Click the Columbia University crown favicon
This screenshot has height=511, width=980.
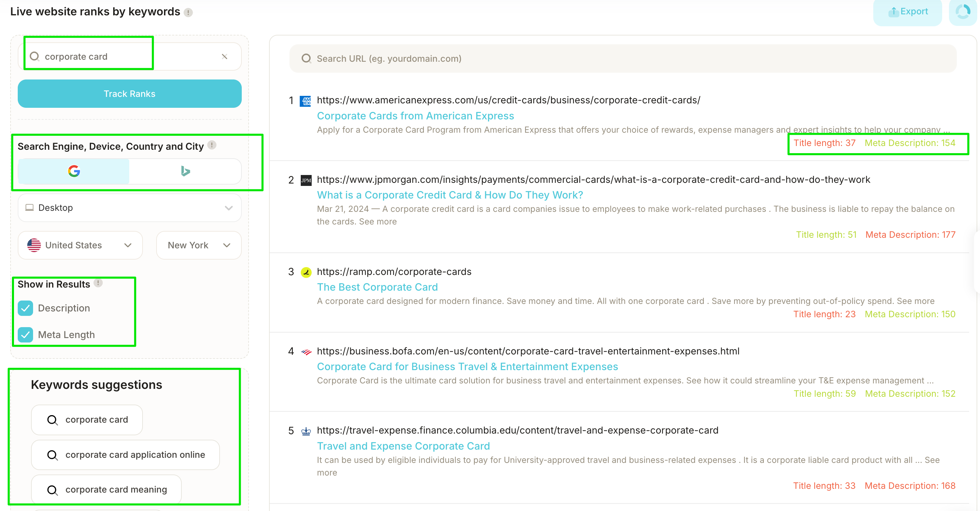point(306,431)
